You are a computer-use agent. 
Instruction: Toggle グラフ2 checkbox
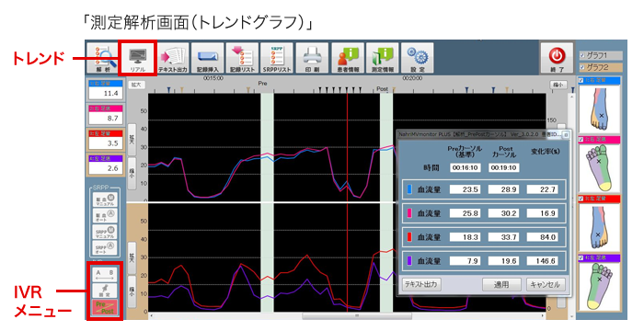click(582, 67)
